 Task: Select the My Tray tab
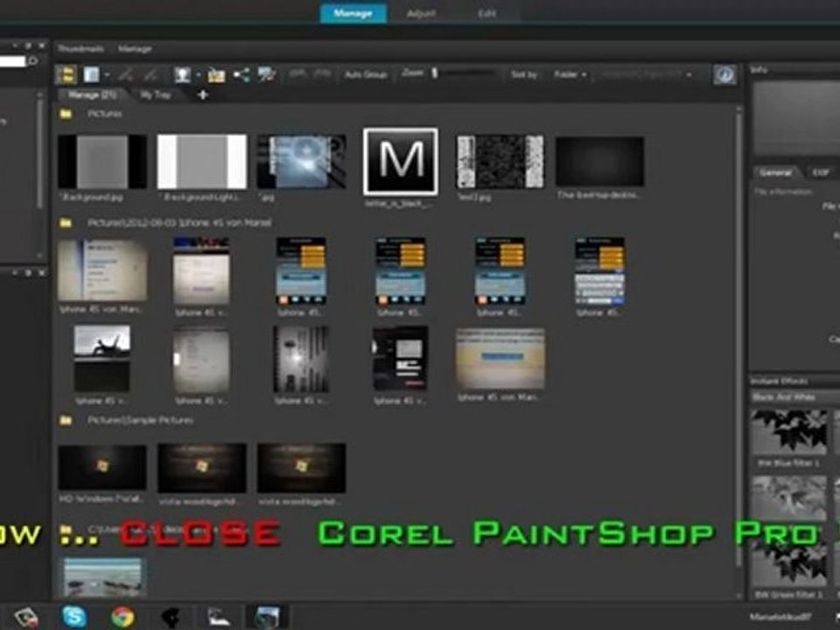pos(156,94)
